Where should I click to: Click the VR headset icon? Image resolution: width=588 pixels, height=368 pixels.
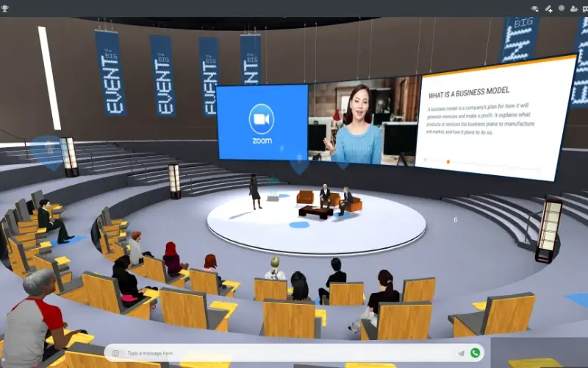click(585, 9)
